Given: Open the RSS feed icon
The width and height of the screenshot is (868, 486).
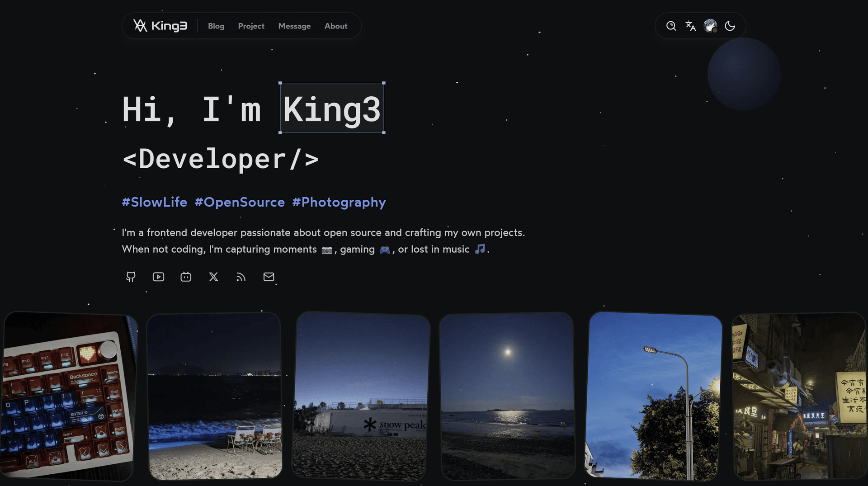Looking at the screenshot, I should click(241, 277).
